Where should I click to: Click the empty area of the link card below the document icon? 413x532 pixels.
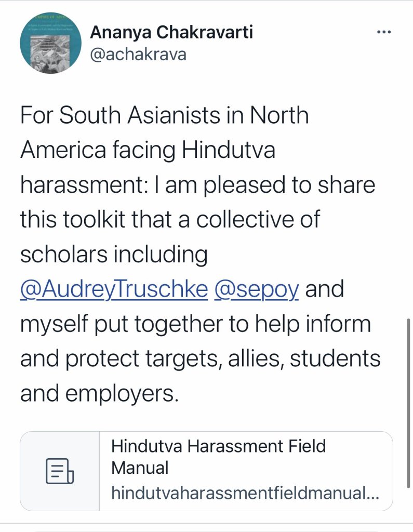click(60, 499)
